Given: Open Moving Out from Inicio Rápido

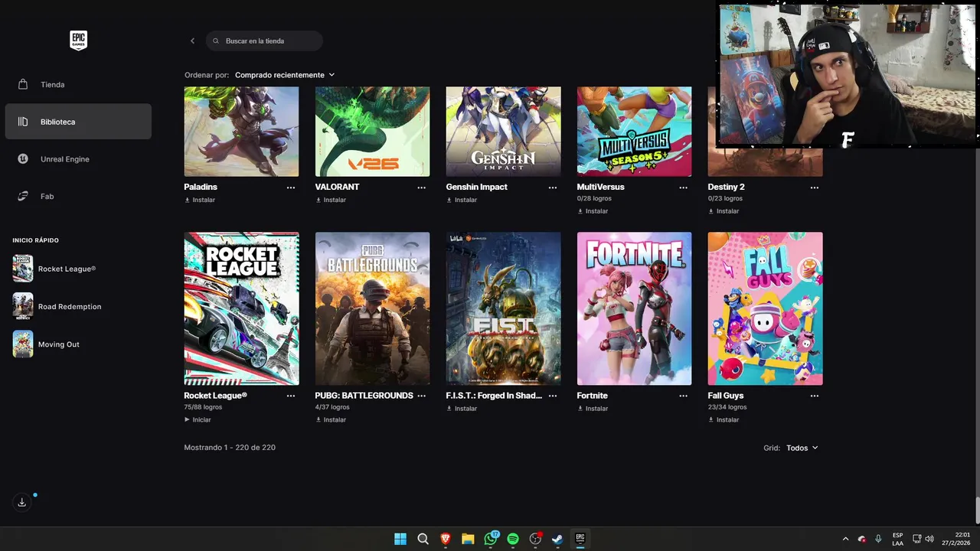Looking at the screenshot, I should 47,344.
